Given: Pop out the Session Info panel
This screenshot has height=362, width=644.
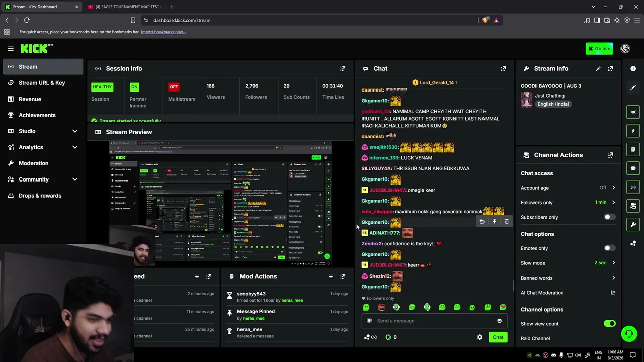Looking at the screenshot, I should click(343, 68).
